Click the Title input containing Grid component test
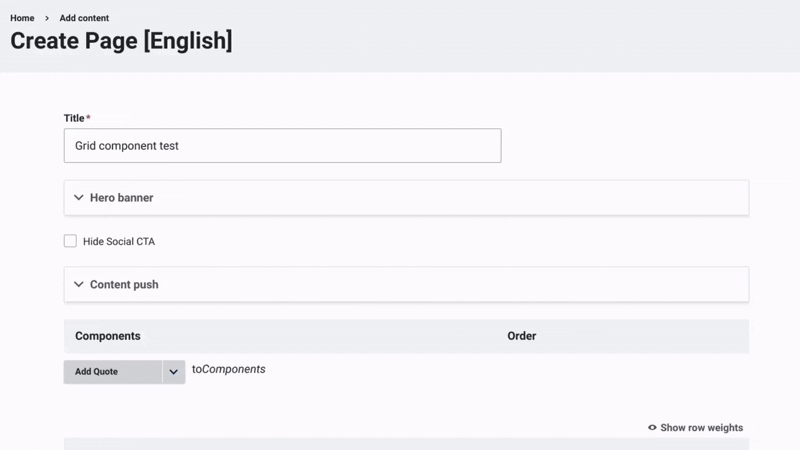This screenshot has height=450, width=800. pyautogui.click(x=282, y=146)
